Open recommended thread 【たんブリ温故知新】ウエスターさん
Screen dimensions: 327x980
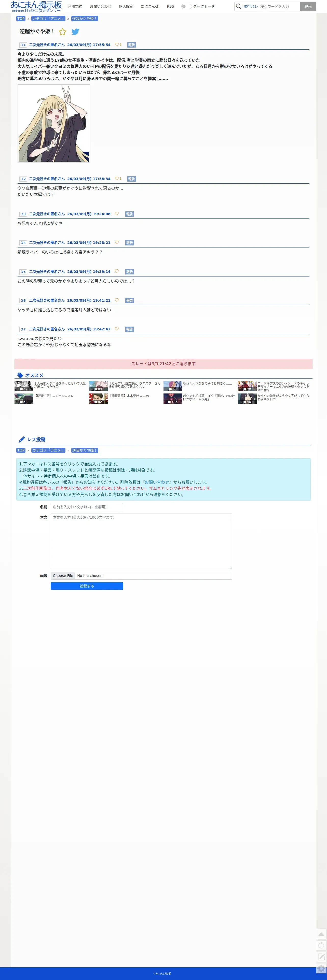pos(134,385)
